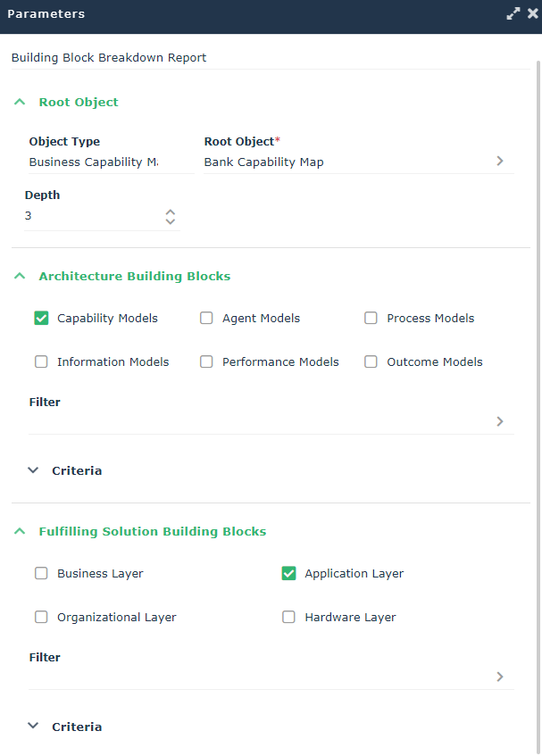
Task: Tick the Process Models checkbox
Action: coord(371,319)
